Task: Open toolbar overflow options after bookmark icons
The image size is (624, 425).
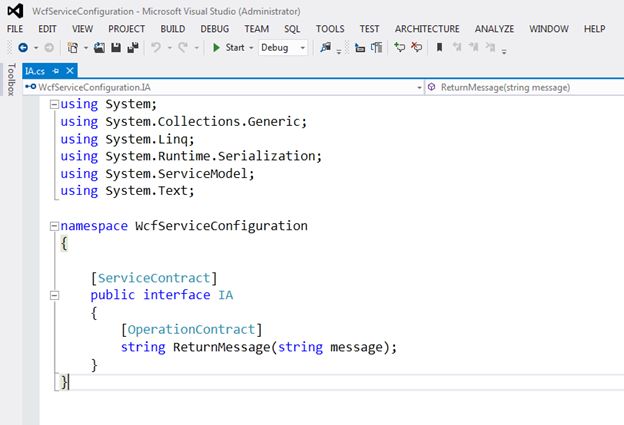Action: [x=504, y=51]
